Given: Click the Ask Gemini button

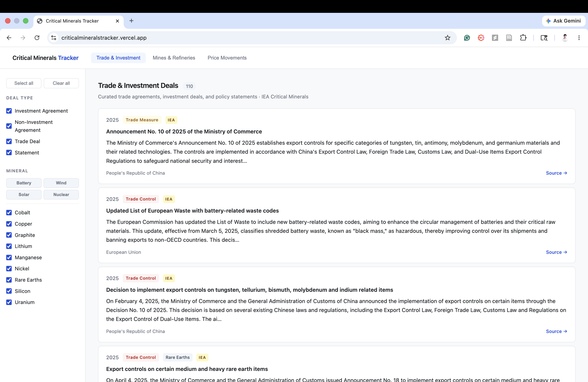Looking at the screenshot, I should tap(563, 21).
